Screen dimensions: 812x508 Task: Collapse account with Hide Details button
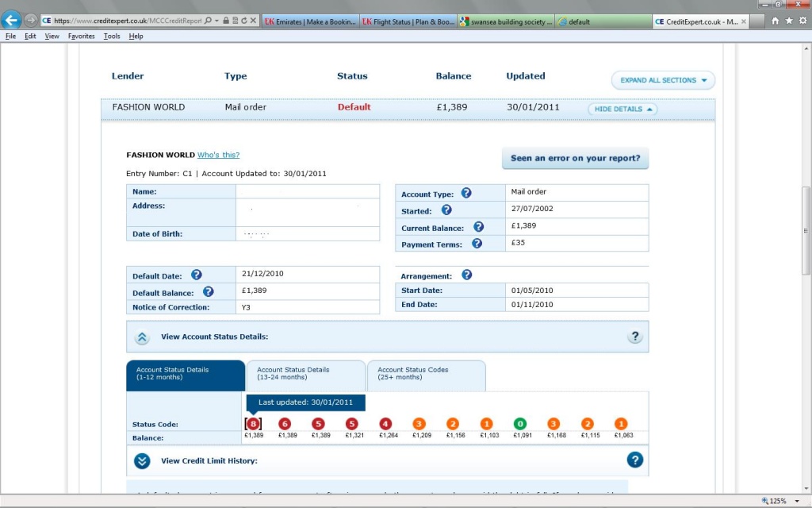(x=622, y=109)
